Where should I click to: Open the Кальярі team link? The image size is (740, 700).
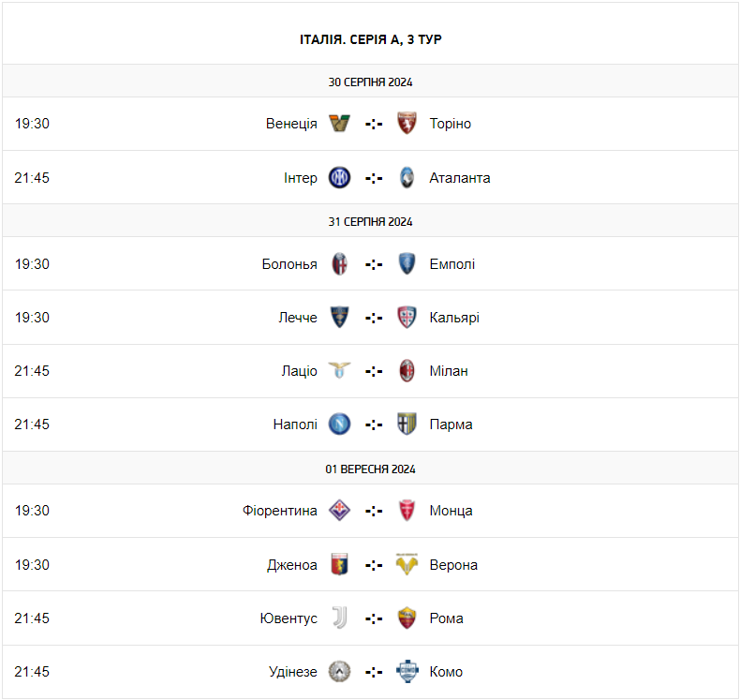(454, 318)
